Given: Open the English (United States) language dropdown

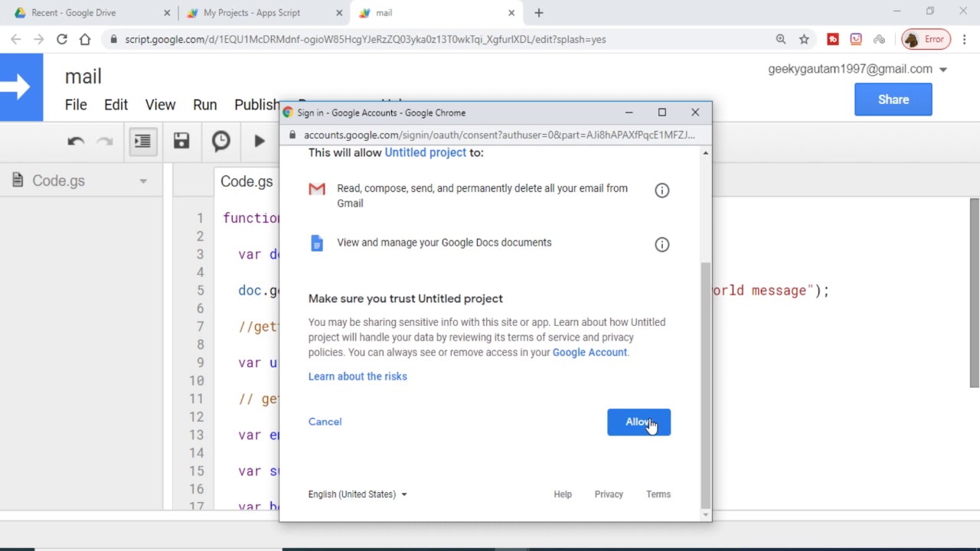Looking at the screenshot, I should (358, 494).
